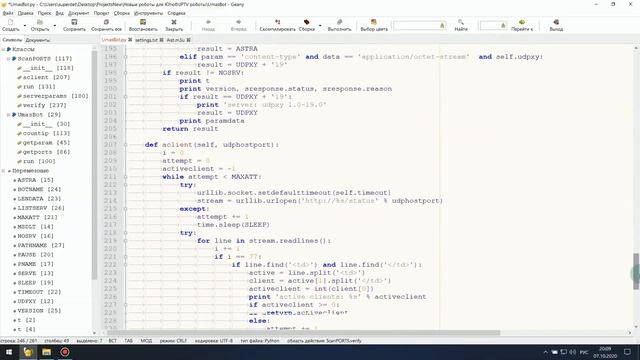Select serverparams in the symbols tree
This screenshot has width=640, height=360.
pos(56,96)
